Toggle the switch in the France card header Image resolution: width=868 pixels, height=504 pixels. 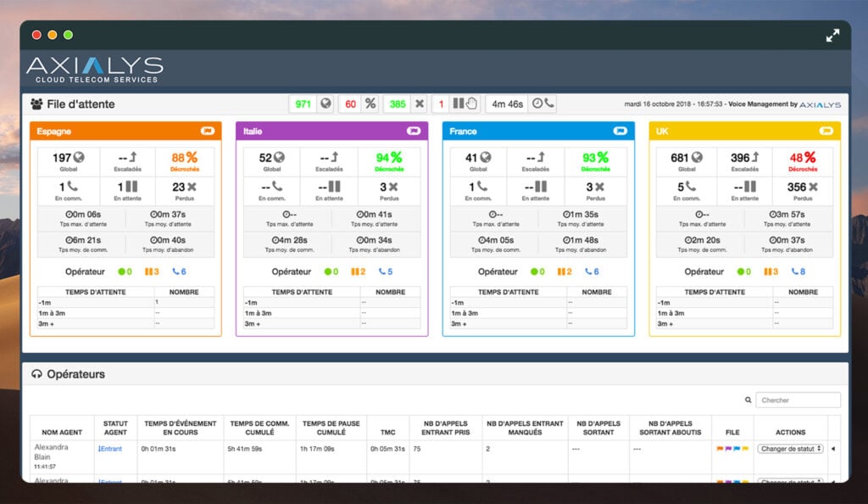pos(620,131)
